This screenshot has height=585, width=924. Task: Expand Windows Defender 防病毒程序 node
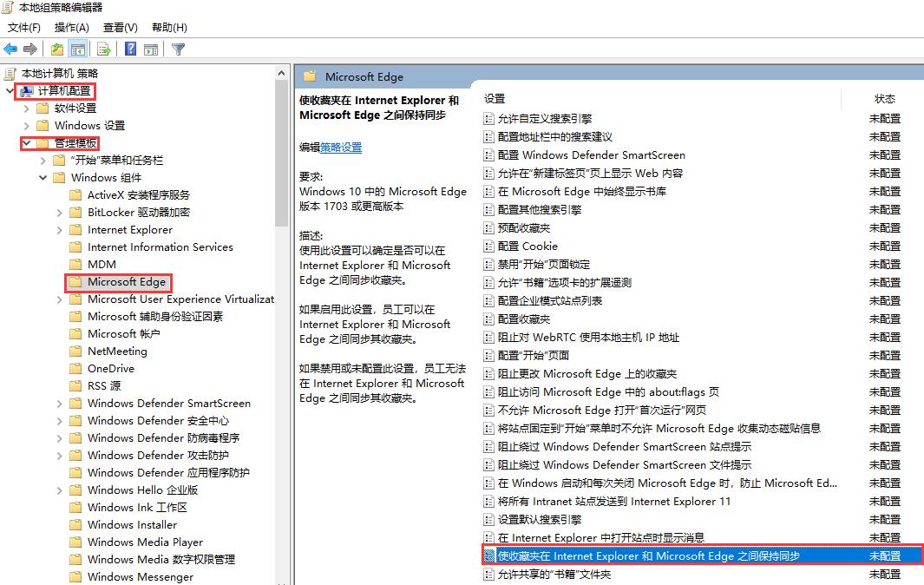[60, 438]
